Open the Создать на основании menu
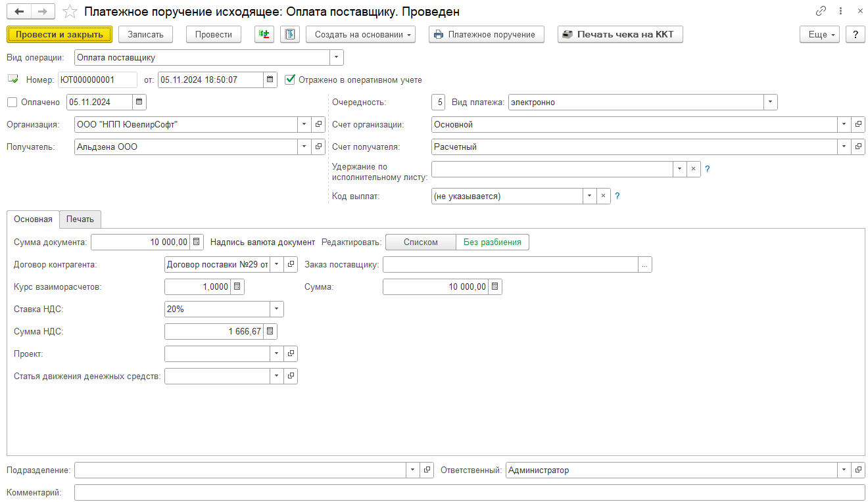The image size is (868, 502). [x=361, y=34]
